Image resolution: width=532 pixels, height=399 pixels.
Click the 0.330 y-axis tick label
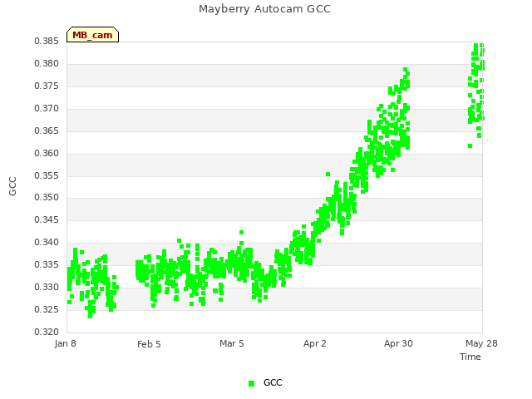click(x=47, y=287)
